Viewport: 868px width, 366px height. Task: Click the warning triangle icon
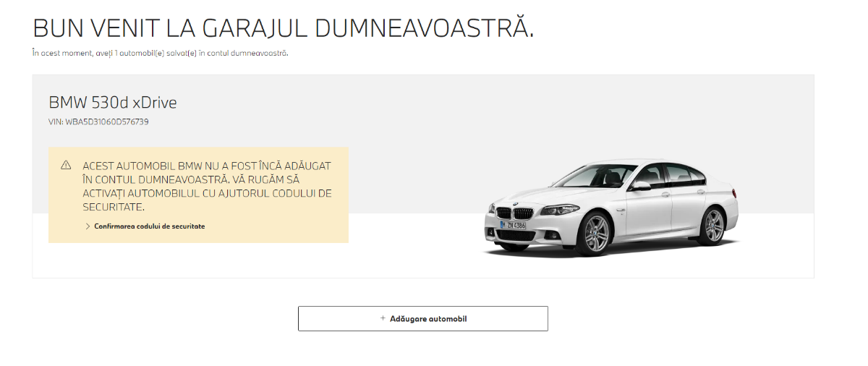pos(66,165)
